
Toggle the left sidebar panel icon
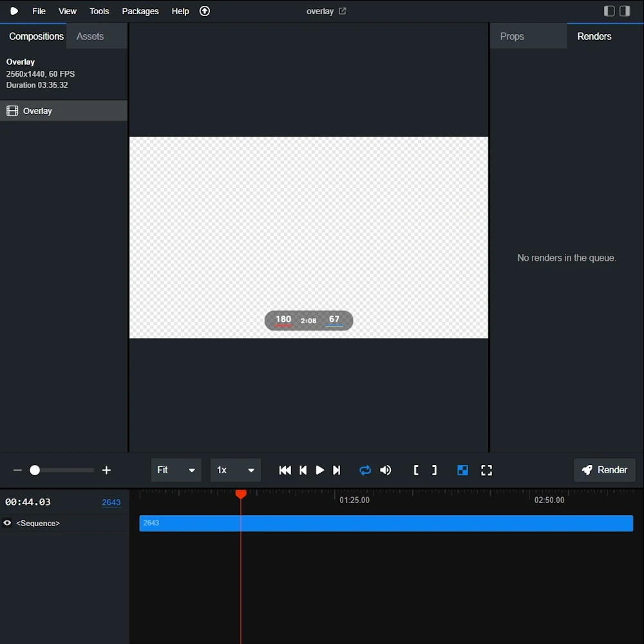pos(609,11)
